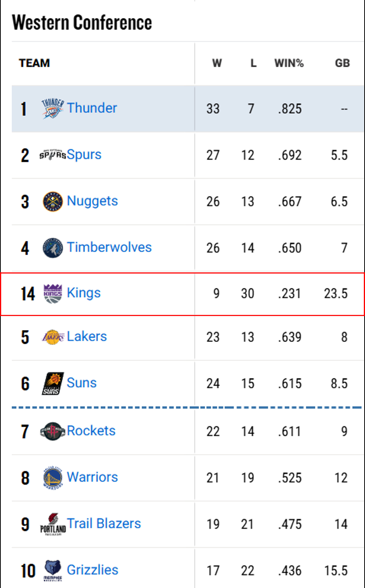The image size is (365, 588).
Task: Sort by the GB column header
Action: tap(342, 63)
